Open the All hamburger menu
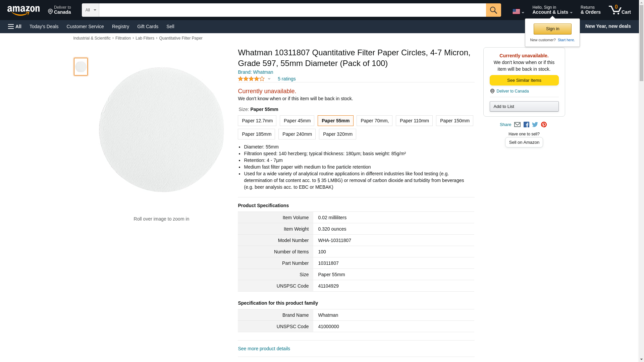644x362 pixels. coord(15,26)
